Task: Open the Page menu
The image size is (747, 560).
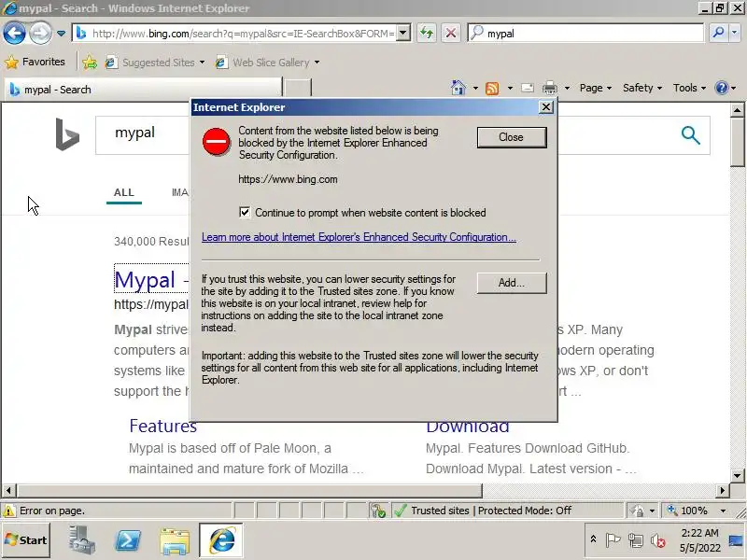Action: pyautogui.click(x=596, y=88)
